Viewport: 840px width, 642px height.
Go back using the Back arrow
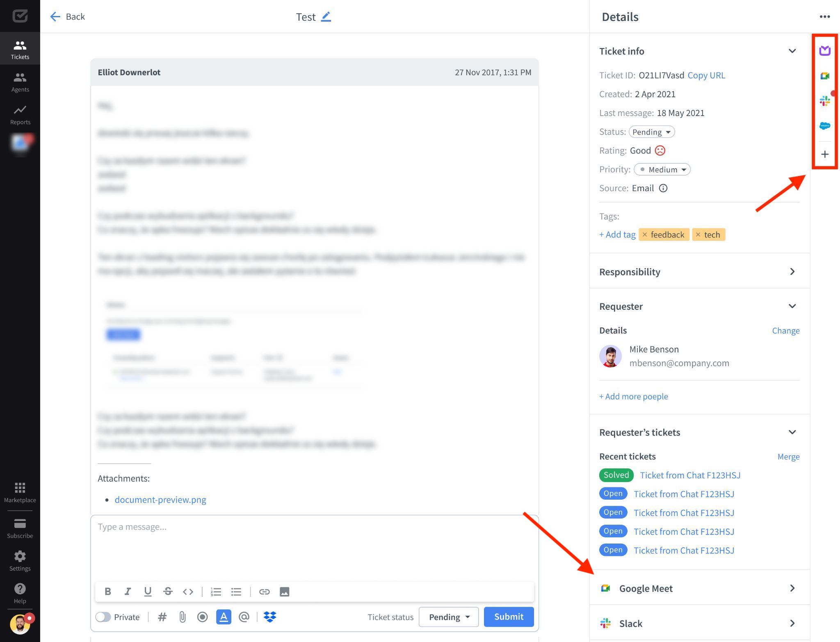(67, 16)
